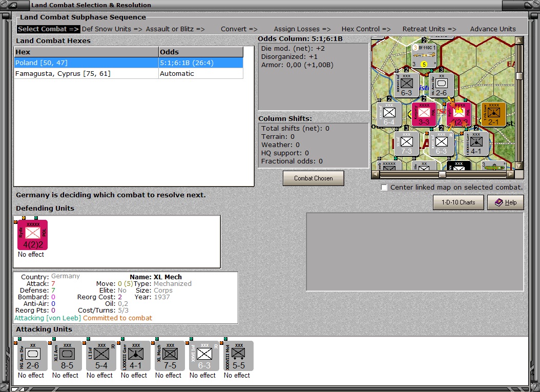Select the LI Inf 5-4 attacking unit
Screen dimensions: 540x392
pyautogui.click(x=101, y=356)
